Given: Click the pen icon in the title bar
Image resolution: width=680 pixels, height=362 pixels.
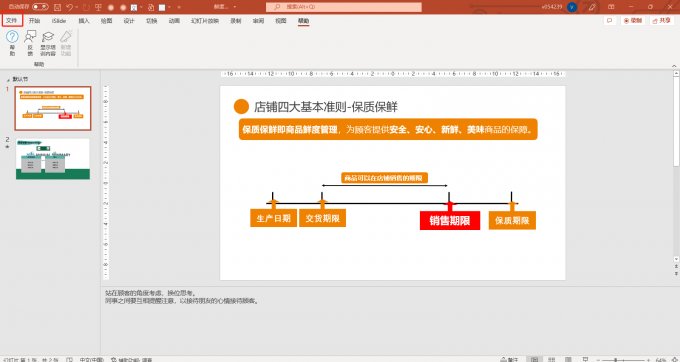Looking at the screenshot, I should (592, 7).
